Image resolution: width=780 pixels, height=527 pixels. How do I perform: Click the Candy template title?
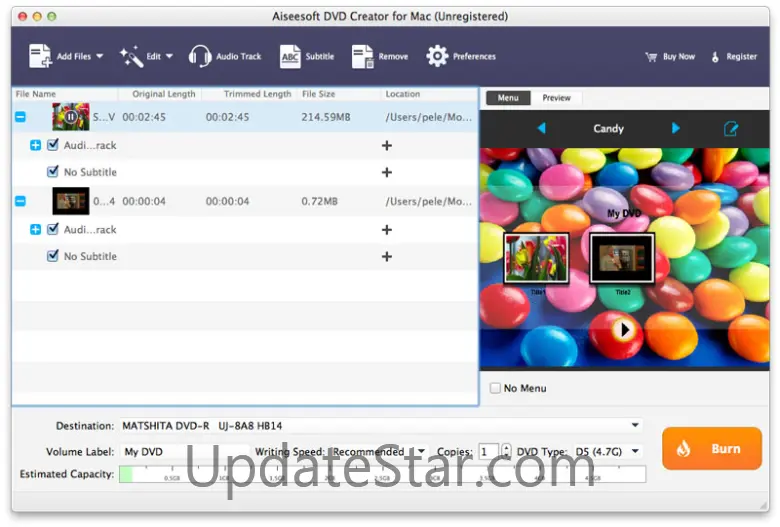point(608,128)
